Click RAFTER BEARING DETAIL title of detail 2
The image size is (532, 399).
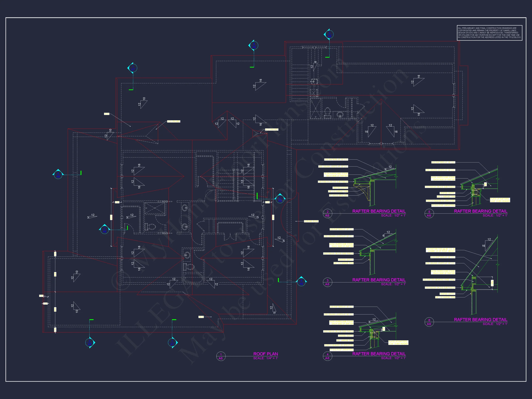point(379,211)
